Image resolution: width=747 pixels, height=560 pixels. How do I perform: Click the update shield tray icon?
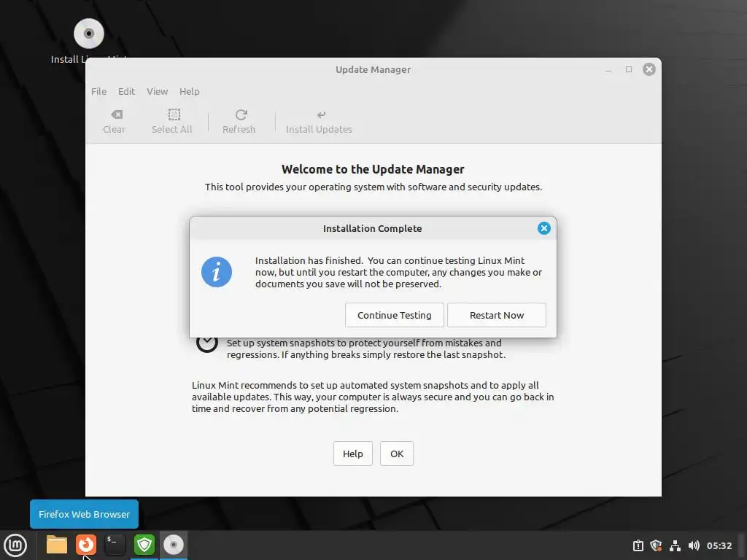656,545
